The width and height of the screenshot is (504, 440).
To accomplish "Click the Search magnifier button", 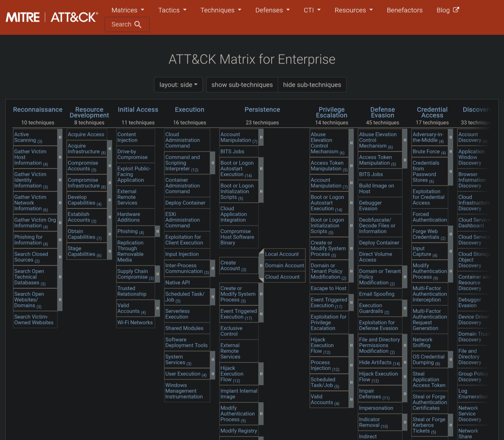I will 127,24.
